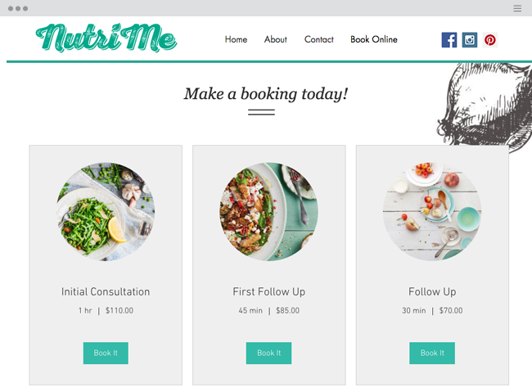Click the fruit and bowls image

[x=432, y=211]
